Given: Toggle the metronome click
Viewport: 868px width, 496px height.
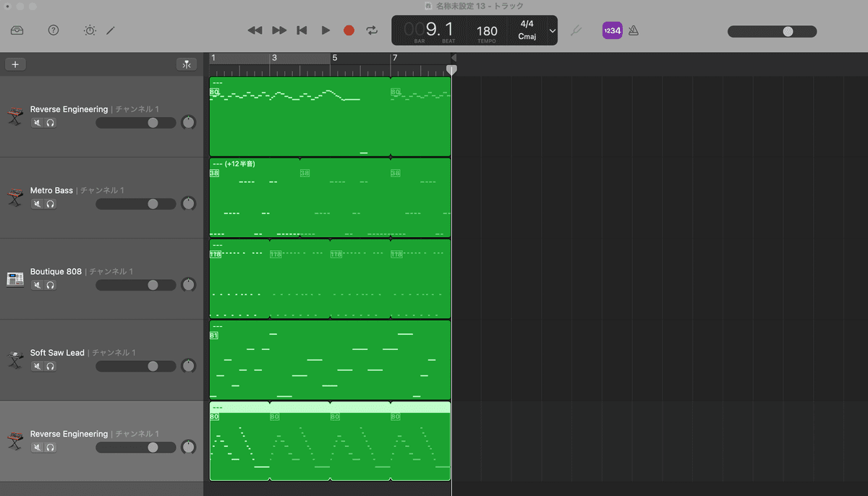Looking at the screenshot, I should [x=634, y=30].
